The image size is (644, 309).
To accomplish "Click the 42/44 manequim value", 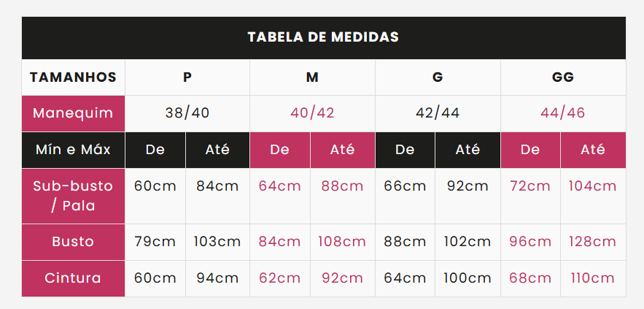I will (x=438, y=113).
